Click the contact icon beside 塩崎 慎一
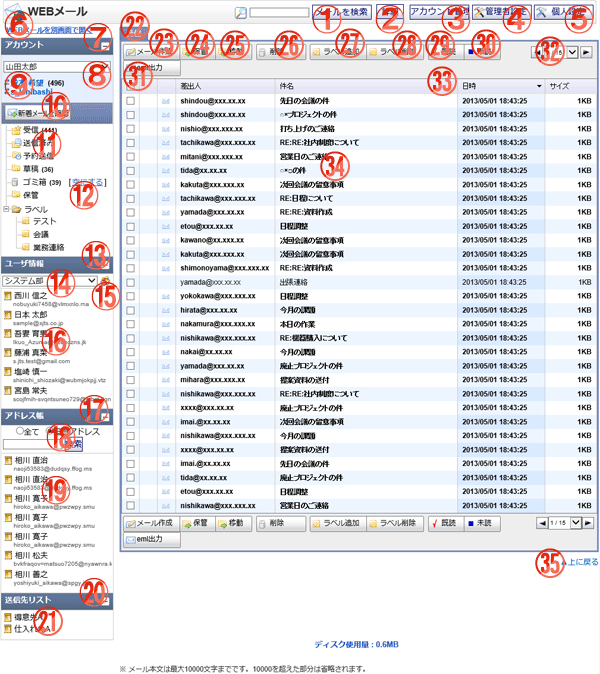The image size is (600, 674). 7,371
